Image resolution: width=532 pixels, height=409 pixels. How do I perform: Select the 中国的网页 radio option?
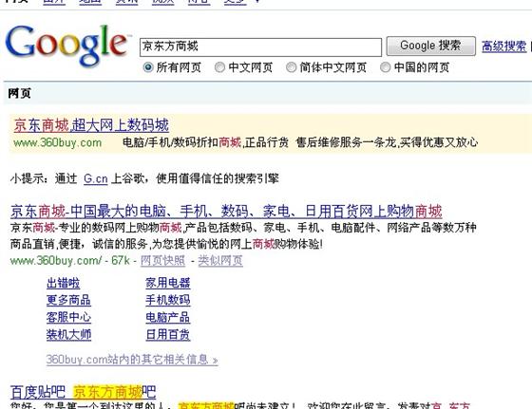point(385,67)
